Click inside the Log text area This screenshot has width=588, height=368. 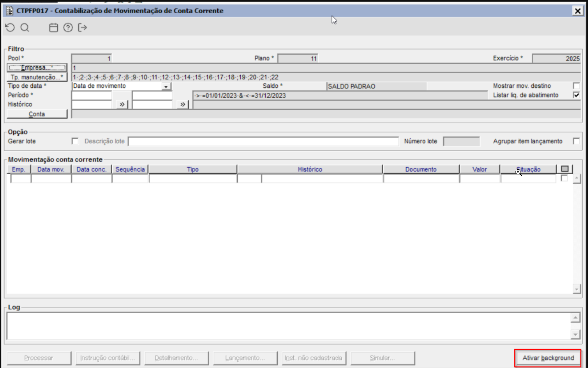click(x=288, y=326)
